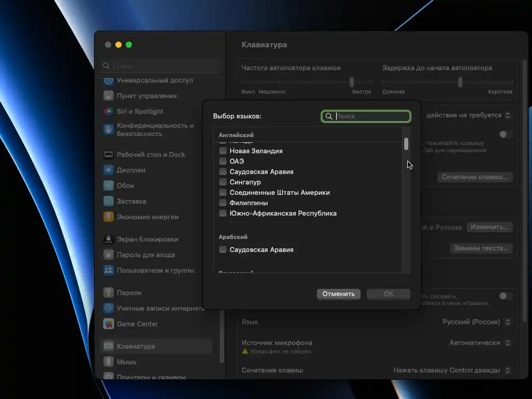Click the green zoom window button
Viewport: 532px width, 399px height.
[x=129, y=45]
